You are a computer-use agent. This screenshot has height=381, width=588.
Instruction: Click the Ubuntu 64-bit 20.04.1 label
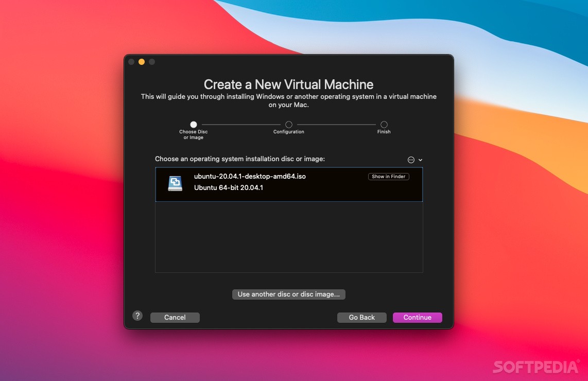pyautogui.click(x=229, y=187)
